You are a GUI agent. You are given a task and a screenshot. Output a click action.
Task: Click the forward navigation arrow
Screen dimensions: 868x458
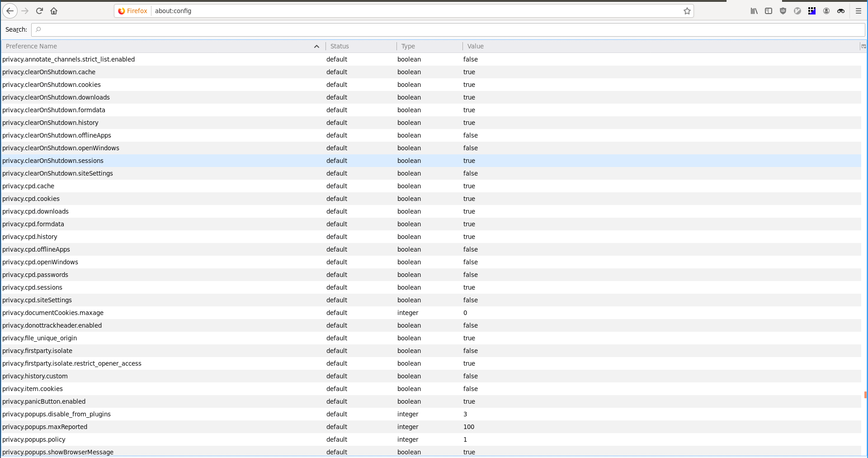pos(25,11)
